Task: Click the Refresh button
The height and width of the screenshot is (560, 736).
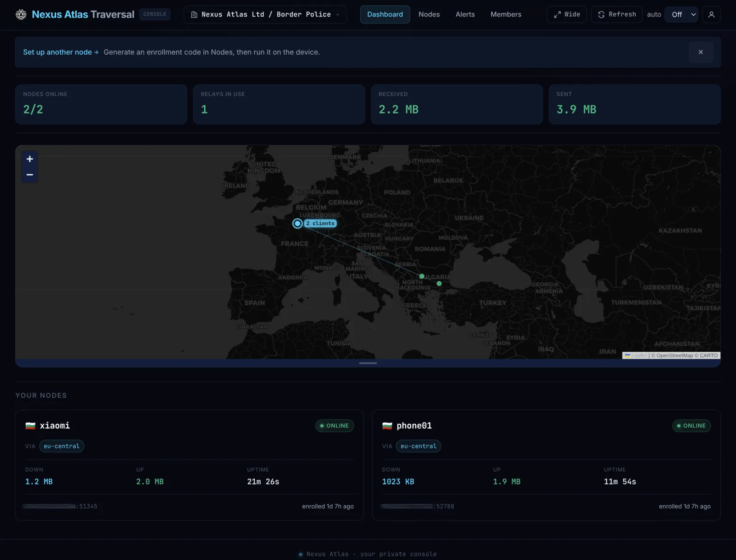Action: point(617,15)
